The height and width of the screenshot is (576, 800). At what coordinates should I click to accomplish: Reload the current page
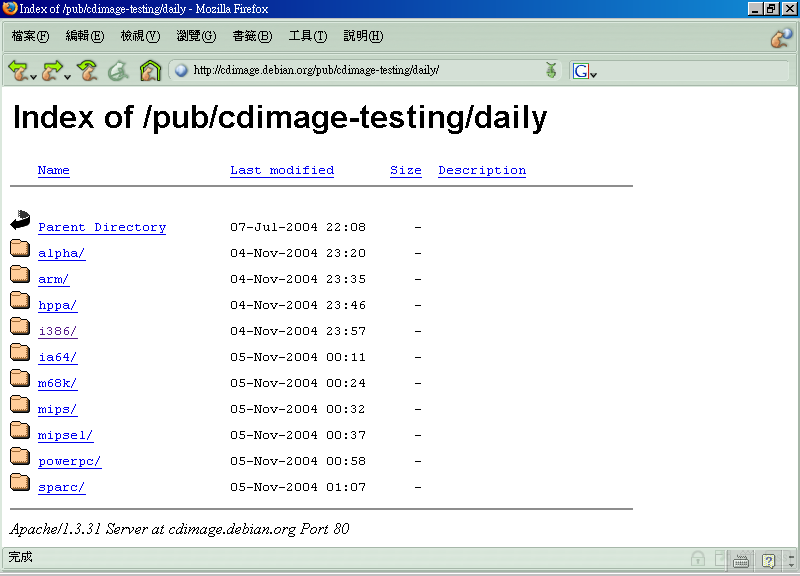(88, 70)
